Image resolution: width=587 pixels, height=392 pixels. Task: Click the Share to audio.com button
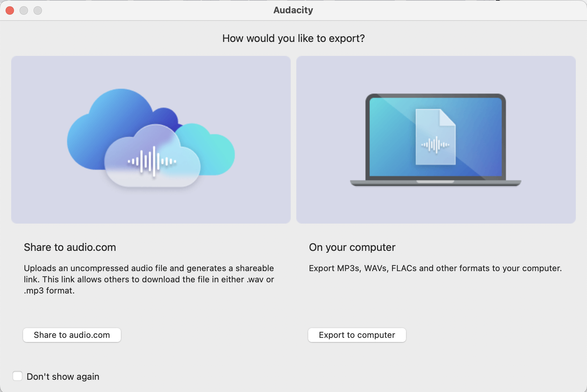(x=72, y=335)
